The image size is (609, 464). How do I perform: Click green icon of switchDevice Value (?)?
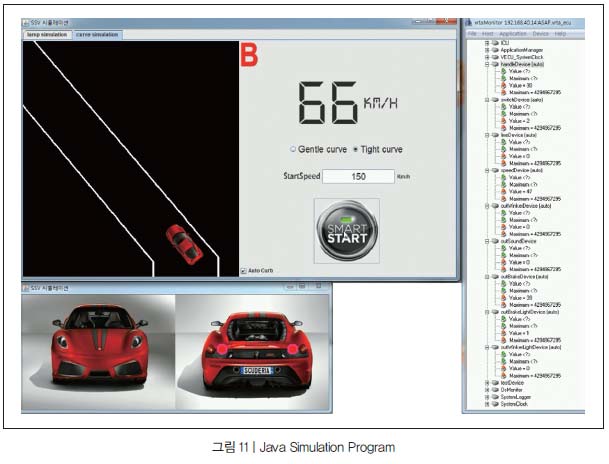point(503,107)
